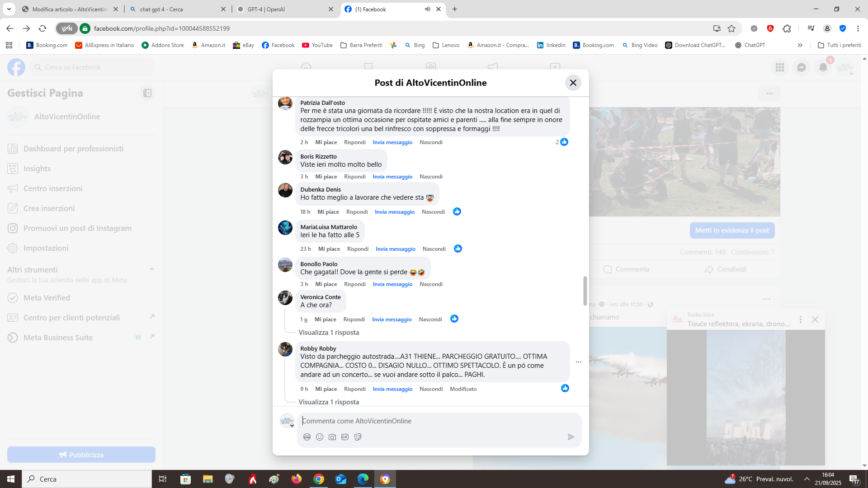
Task: Mute the Facebook tab audio icon
Action: 427,9
